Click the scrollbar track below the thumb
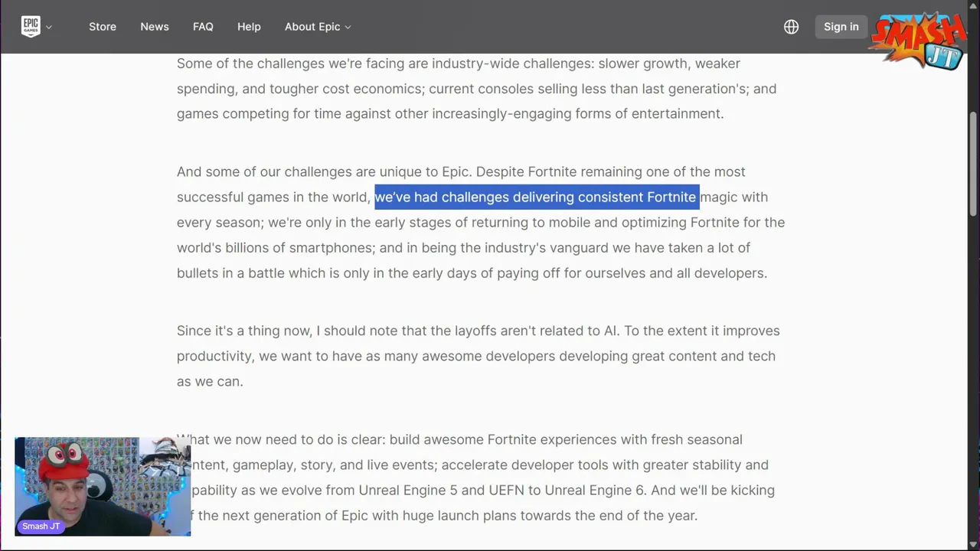 (x=974, y=383)
